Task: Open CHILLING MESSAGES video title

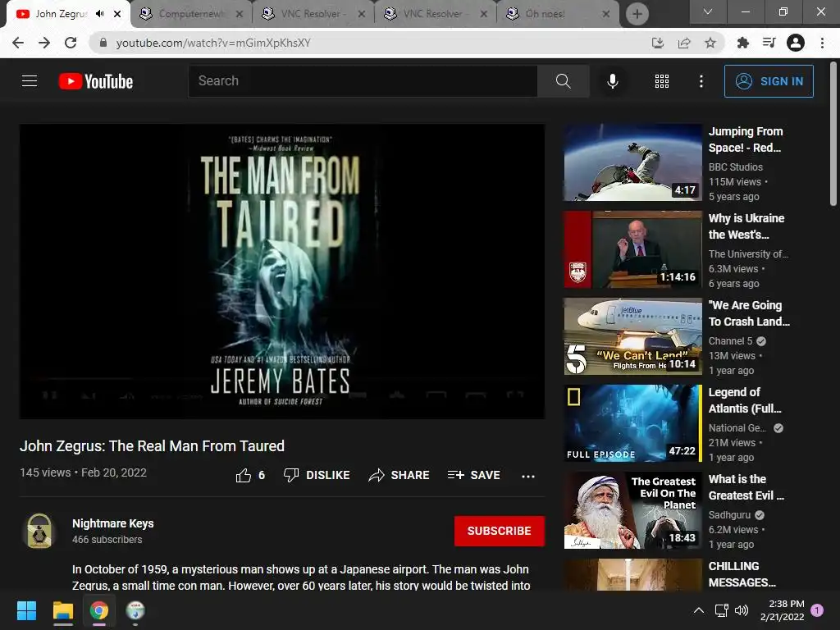Action: point(742,574)
